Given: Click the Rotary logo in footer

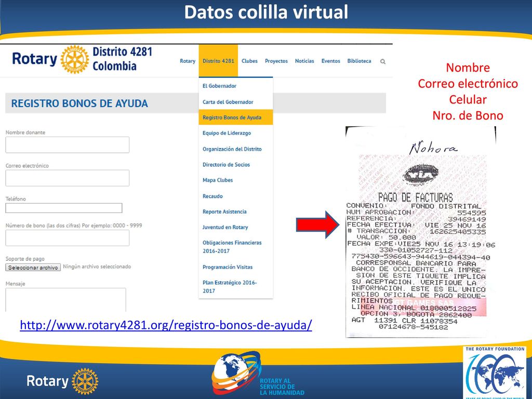Looking at the screenshot, I should tap(62, 381).
